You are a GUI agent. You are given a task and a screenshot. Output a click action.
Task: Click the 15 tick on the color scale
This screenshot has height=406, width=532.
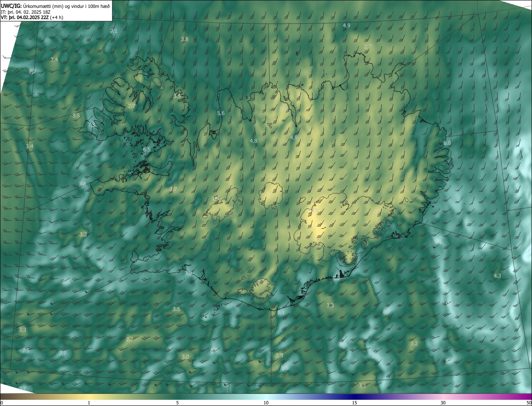pyautogui.click(x=355, y=403)
